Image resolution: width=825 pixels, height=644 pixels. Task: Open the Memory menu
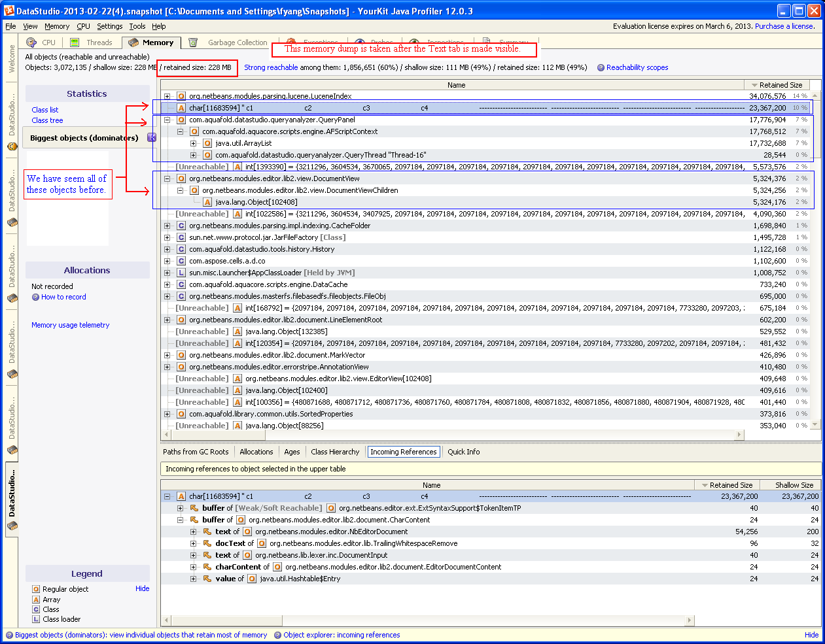pyautogui.click(x=57, y=26)
